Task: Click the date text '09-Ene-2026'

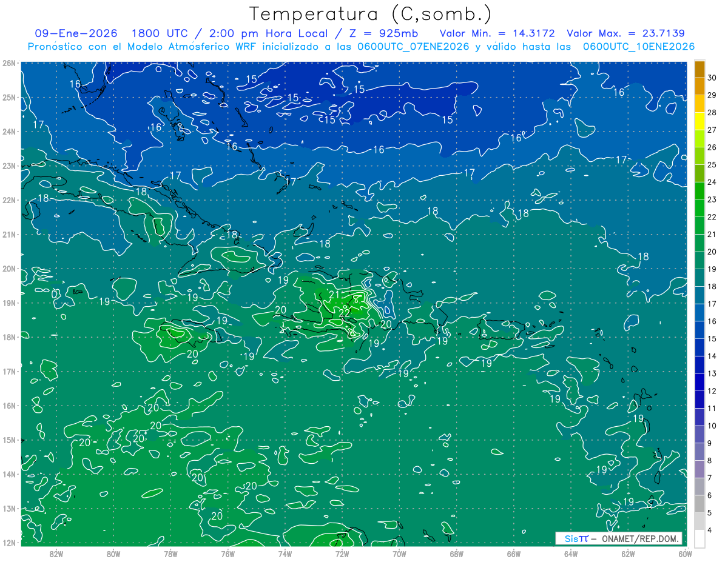Action: [x=76, y=33]
